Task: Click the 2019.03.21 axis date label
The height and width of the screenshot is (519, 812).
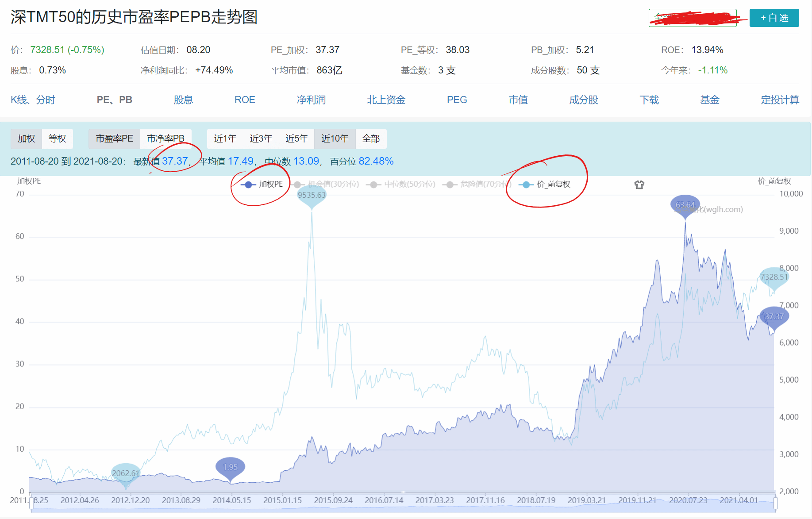Action: click(x=587, y=500)
